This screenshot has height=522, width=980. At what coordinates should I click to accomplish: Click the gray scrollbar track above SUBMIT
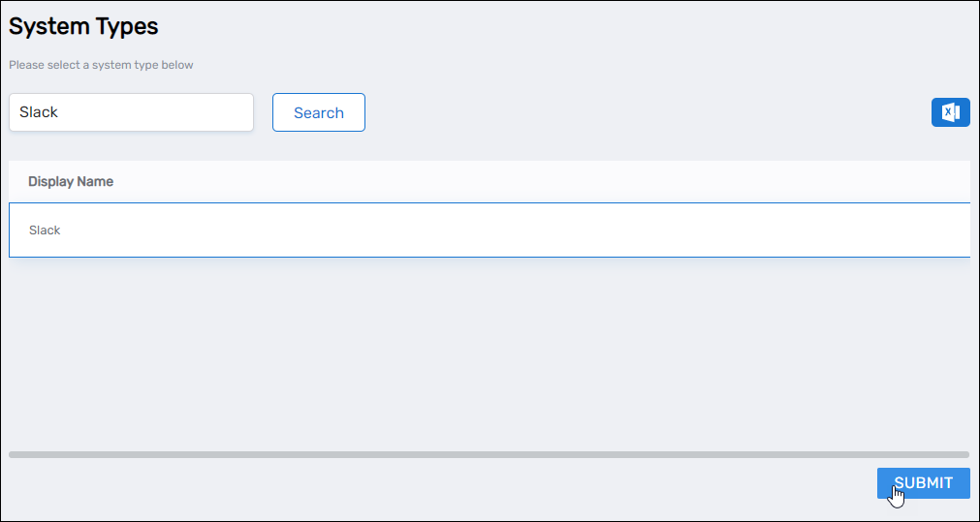coord(489,454)
